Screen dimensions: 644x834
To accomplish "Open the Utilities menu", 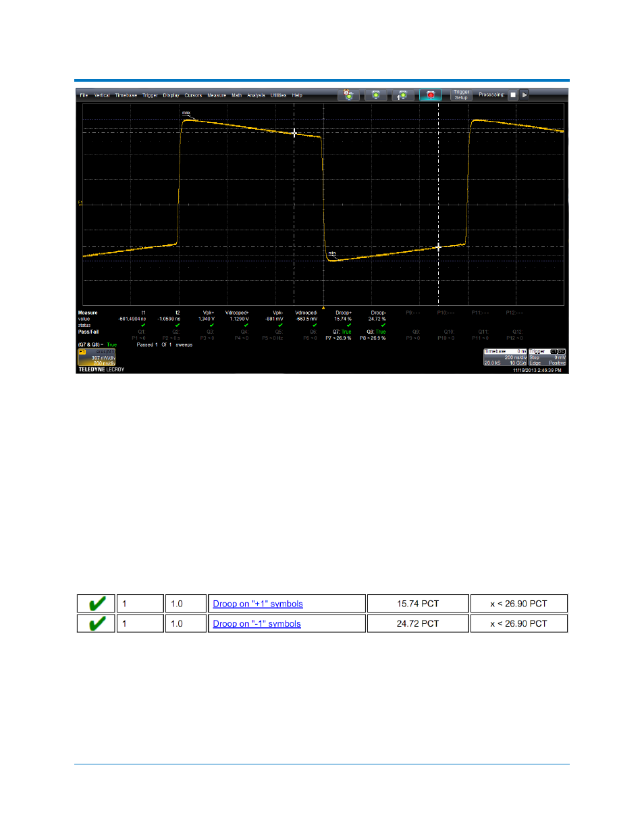I will (279, 95).
